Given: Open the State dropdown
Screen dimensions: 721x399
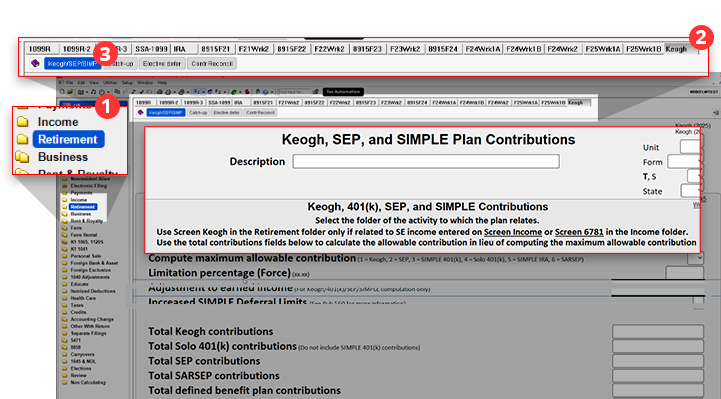Looking at the screenshot, I should click(x=691, y=191).
